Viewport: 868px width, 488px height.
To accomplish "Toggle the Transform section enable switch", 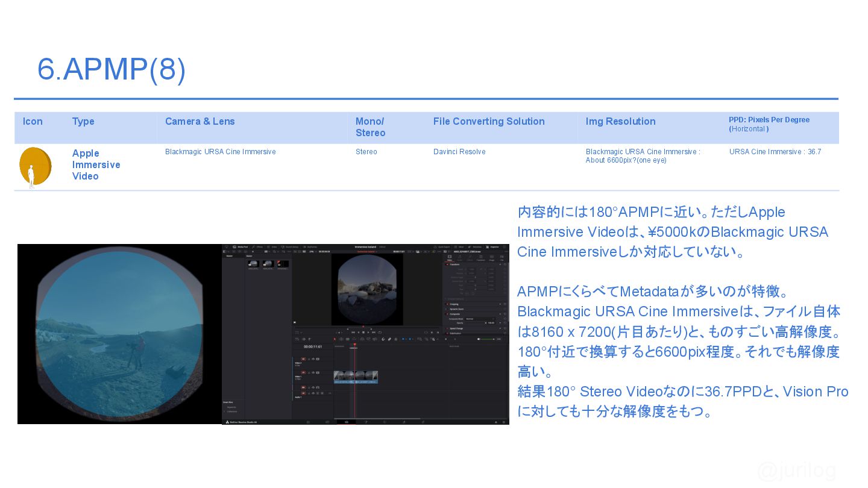I will [x=447, y=264].
